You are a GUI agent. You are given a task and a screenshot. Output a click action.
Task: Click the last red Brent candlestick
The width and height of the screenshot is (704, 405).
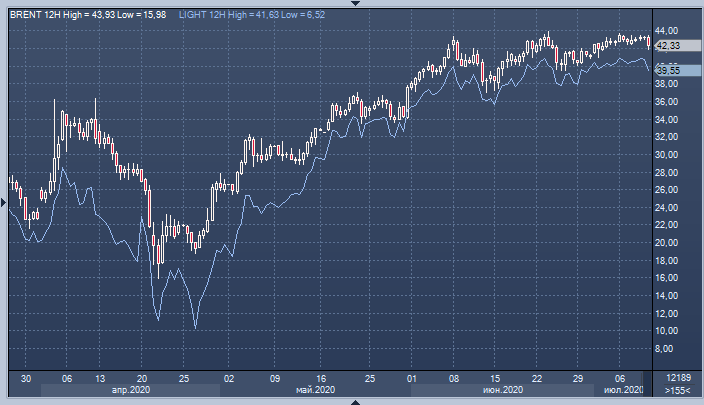(x=649, y=42)
